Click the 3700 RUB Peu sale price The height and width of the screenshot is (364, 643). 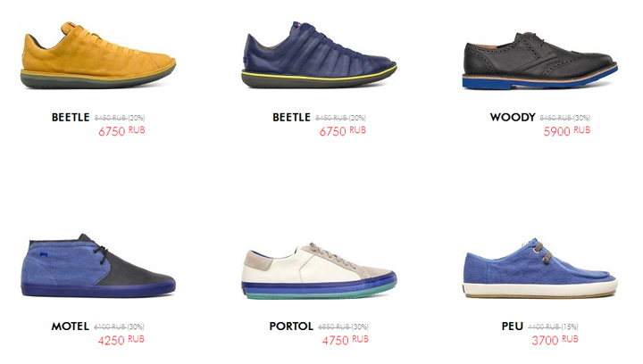pos(555,340)
